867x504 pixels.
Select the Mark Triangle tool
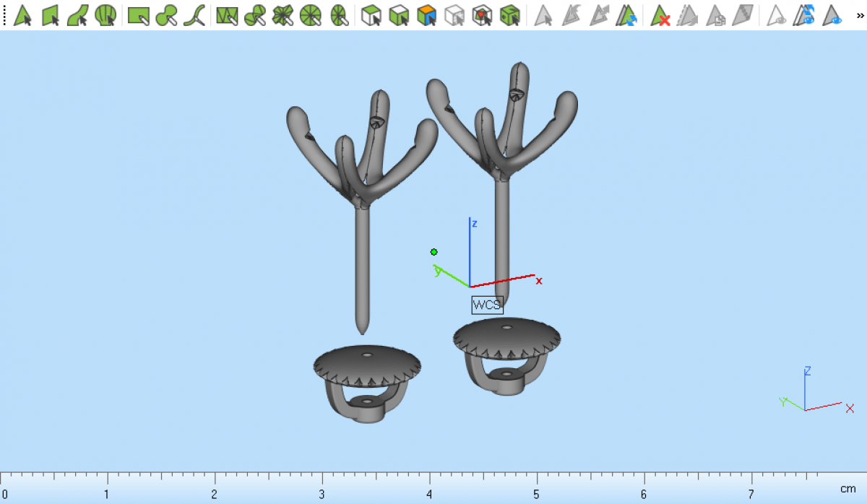pos(22,14)
